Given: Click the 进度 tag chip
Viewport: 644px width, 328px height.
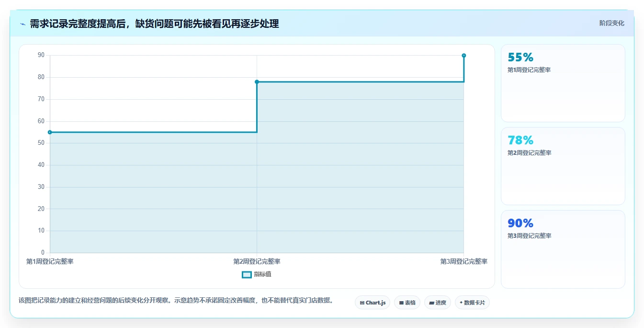Looking at the screenshot, I should coord(438,303).
